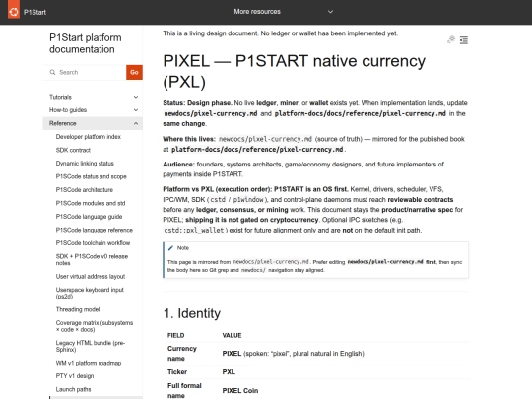Image resolution: width=532 pixels, height=399 pixels.
Task: Open P1SCode status and scope page
Action: 91,176
